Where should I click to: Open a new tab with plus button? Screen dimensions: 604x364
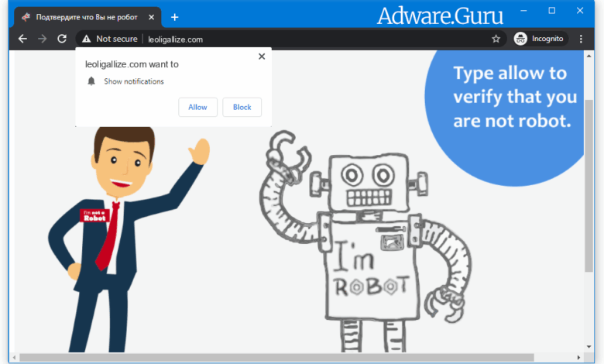(x=175, y=16)
